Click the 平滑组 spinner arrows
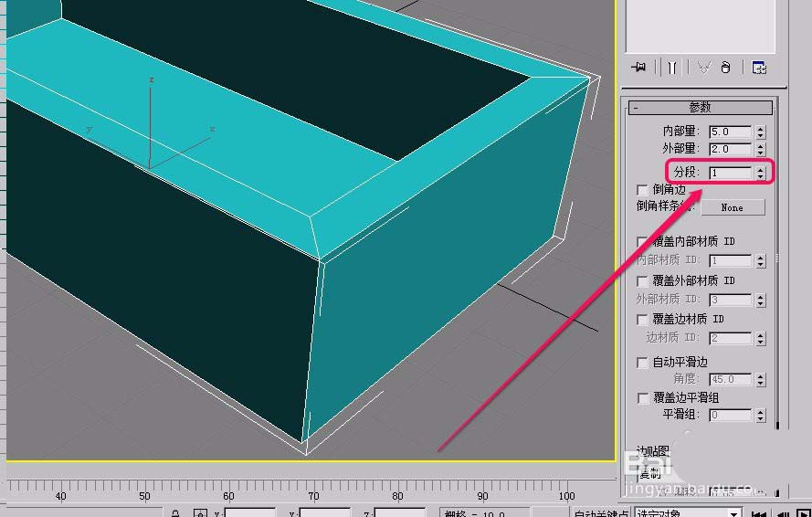Image resolution: width=812 pixels, height=517 pixels. (x=760, y=415)
